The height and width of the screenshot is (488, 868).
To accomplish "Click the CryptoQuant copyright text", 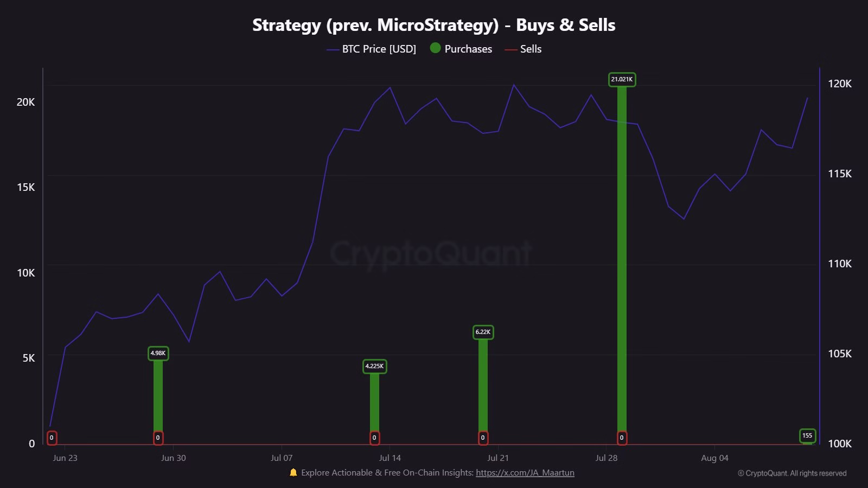I will [x=792, y=473].
